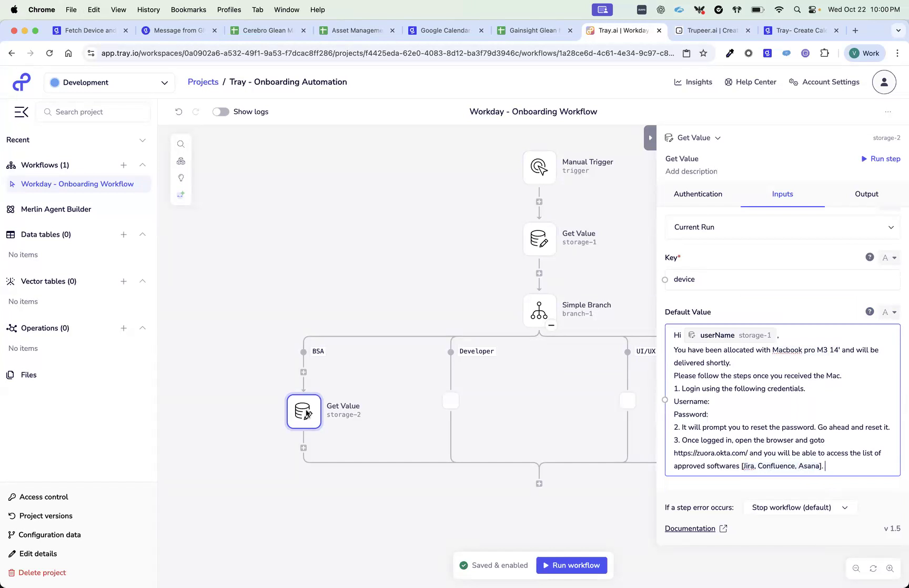
Task: Select the search tool in the canvas toolbar
Action: [181, 144]
